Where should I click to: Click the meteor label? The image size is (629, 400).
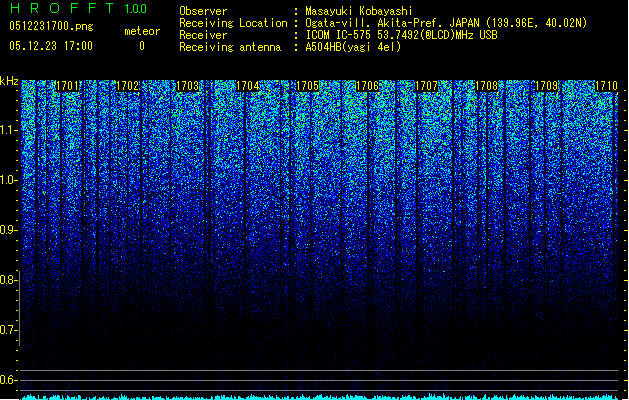click(x=142, y=31)
